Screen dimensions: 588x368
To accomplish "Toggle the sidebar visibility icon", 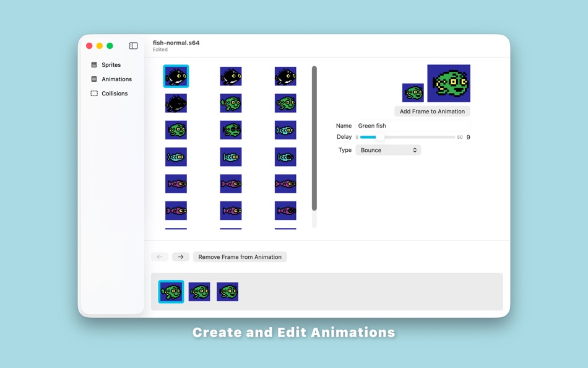I will [133, 45].
